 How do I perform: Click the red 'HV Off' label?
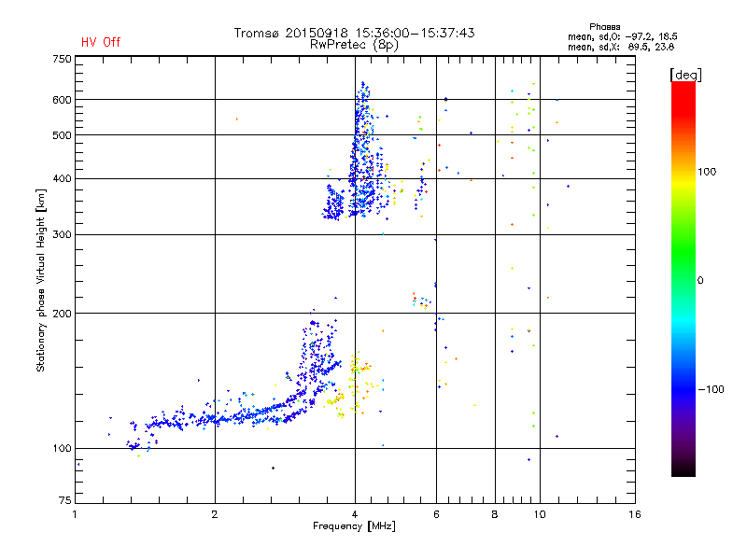pyautogui.click(x=101, y=42)
